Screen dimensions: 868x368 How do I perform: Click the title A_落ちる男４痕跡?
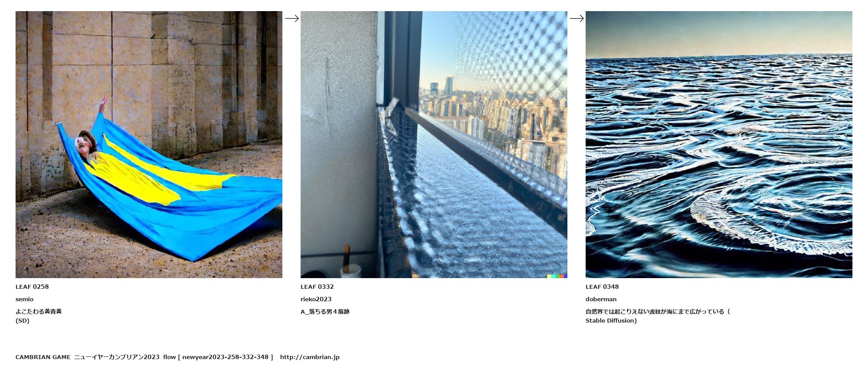coord(325,311)
